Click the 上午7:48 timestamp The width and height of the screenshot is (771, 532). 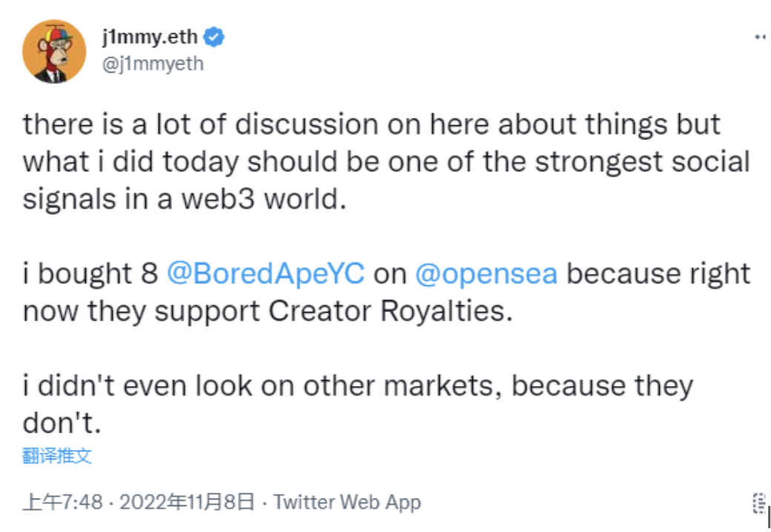tap(62, 502)
